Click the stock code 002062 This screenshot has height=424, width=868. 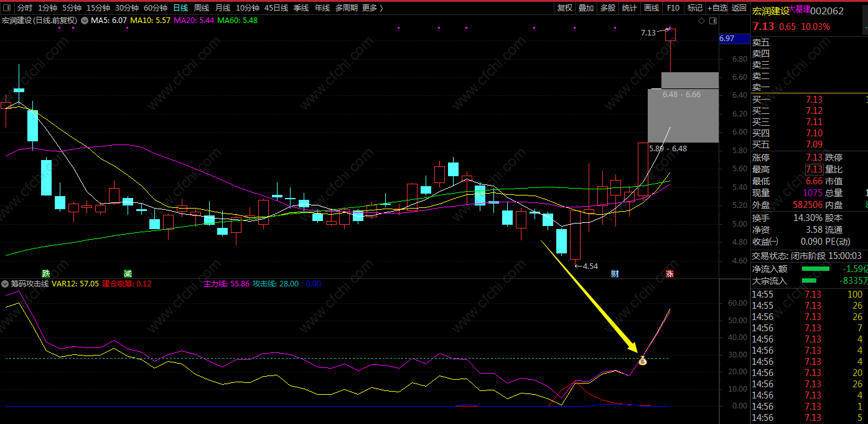pyautogui.click(x=828, y=11)
